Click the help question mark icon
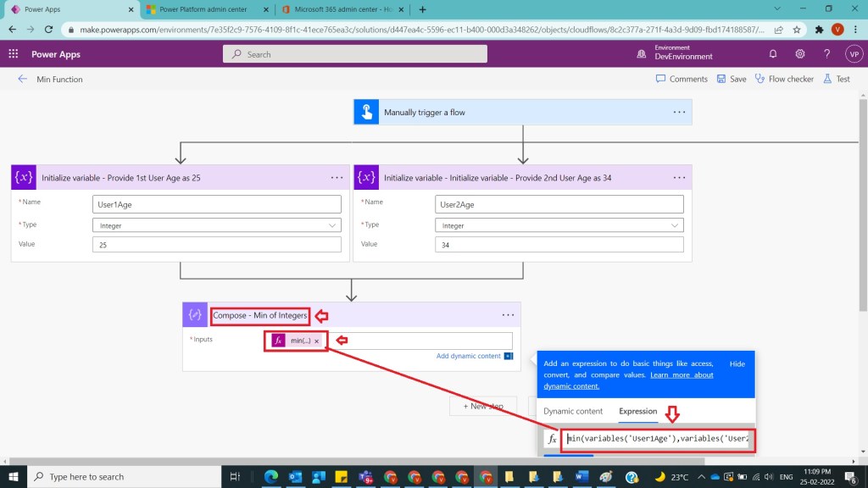868x488 pixels. point(826,53)
